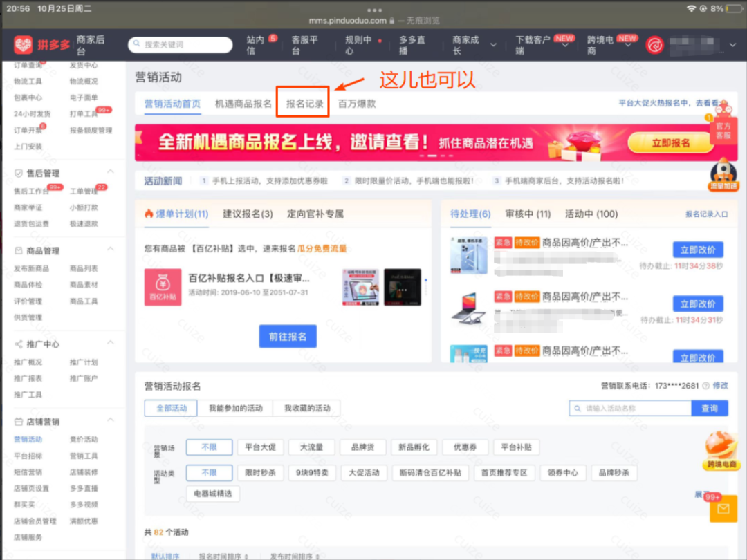Image resolution: width=747 pixels, height=560 pixels.
Task: Expand the 跨境电商 dropdown arrow
Action: [x=628, y=45]
